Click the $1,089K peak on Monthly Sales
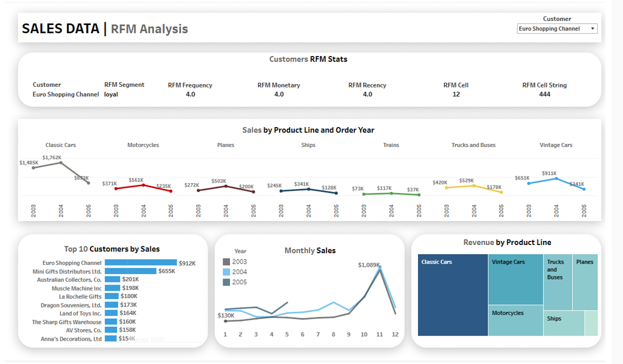623x364 pixels. click(380, 267)
